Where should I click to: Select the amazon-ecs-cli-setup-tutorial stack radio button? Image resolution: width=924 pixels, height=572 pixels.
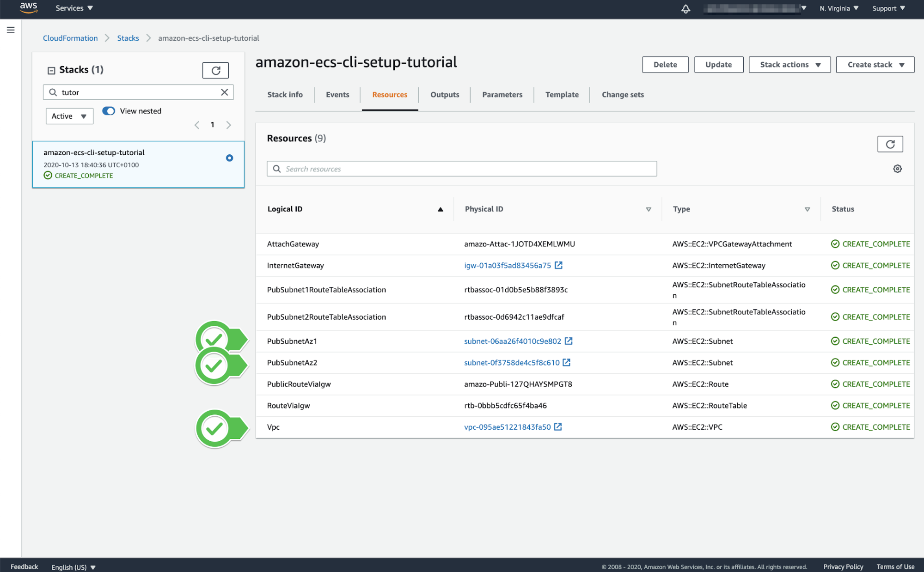tap(229, 158)
